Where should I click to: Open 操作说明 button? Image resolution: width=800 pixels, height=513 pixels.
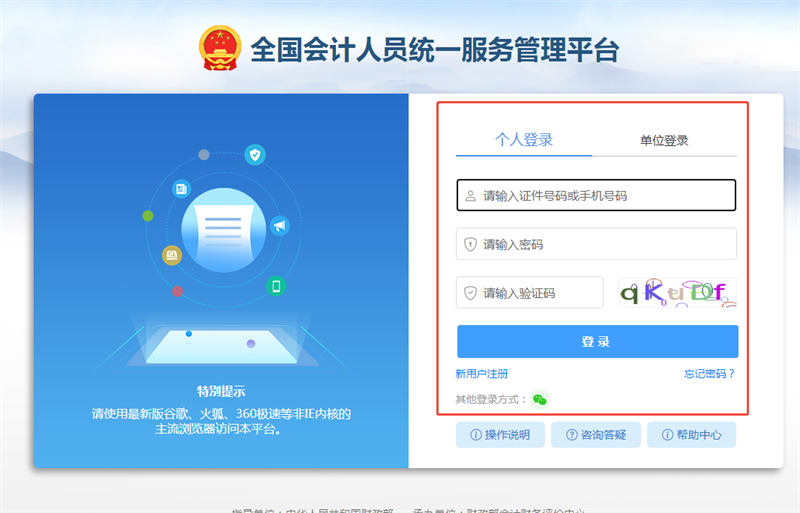coord(500,435)
